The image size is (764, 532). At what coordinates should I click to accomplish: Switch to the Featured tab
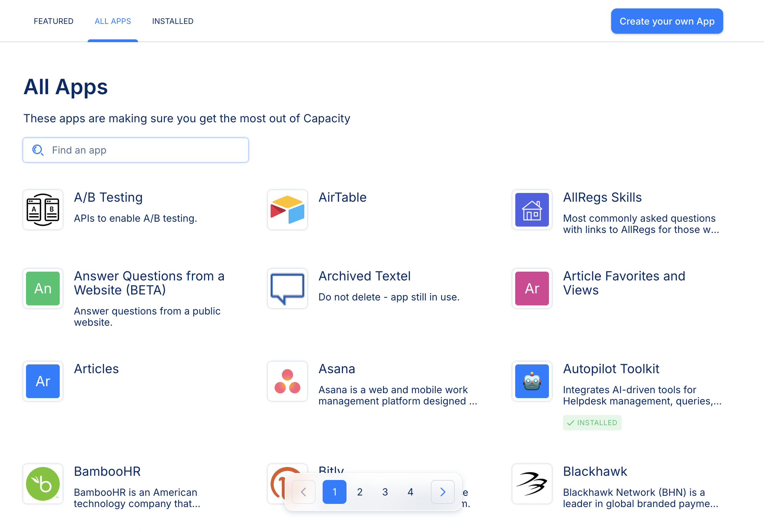click(x=53, y=21)
